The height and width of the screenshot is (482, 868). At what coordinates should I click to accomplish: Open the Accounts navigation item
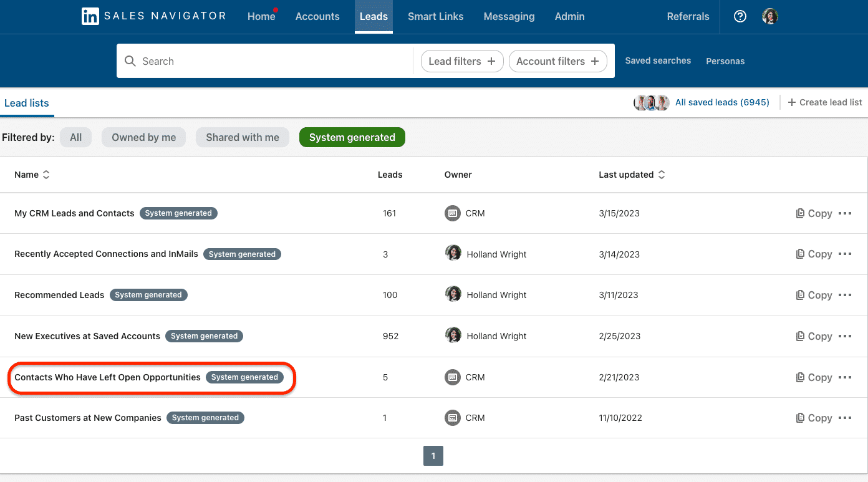click(x=317, y=17)
